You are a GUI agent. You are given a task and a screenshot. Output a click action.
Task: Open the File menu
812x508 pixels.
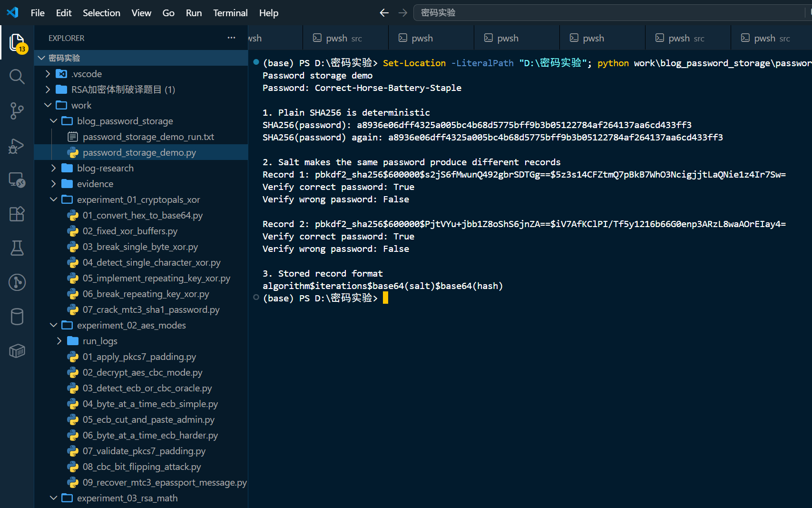38,13
